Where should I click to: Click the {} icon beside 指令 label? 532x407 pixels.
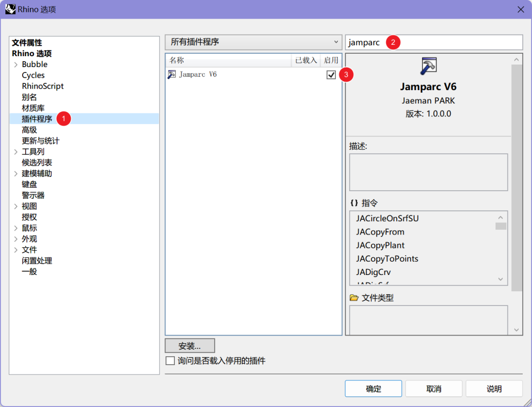pyautogui.click(x=355, y=203)
